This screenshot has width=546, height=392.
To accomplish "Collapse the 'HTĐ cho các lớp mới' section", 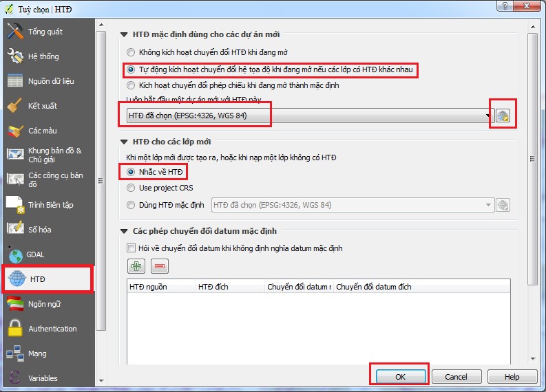I will tap(124, 142).
